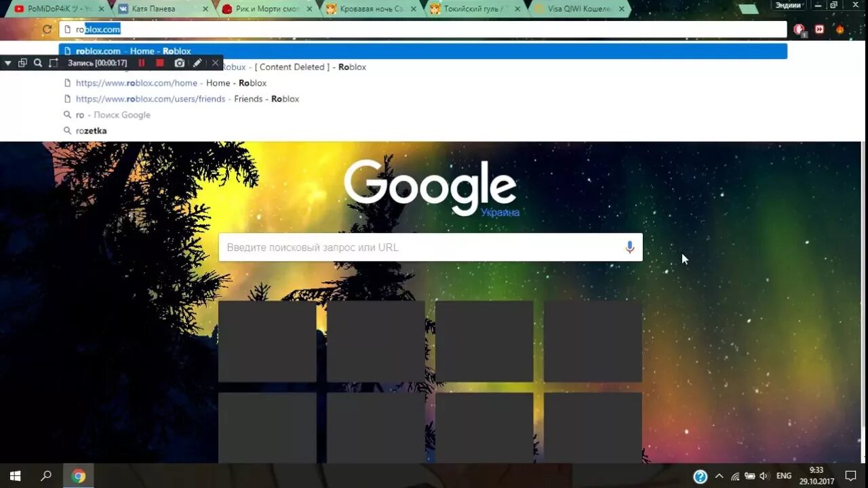Click the recorder region-select icon
The width and height of the screenshot is (868, 488).
click(x=54, y=63)
